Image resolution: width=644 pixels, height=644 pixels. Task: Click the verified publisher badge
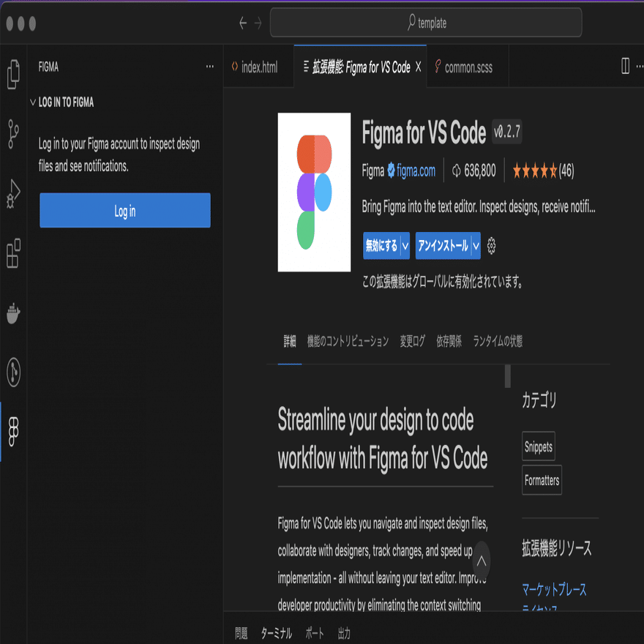(391, 170)
